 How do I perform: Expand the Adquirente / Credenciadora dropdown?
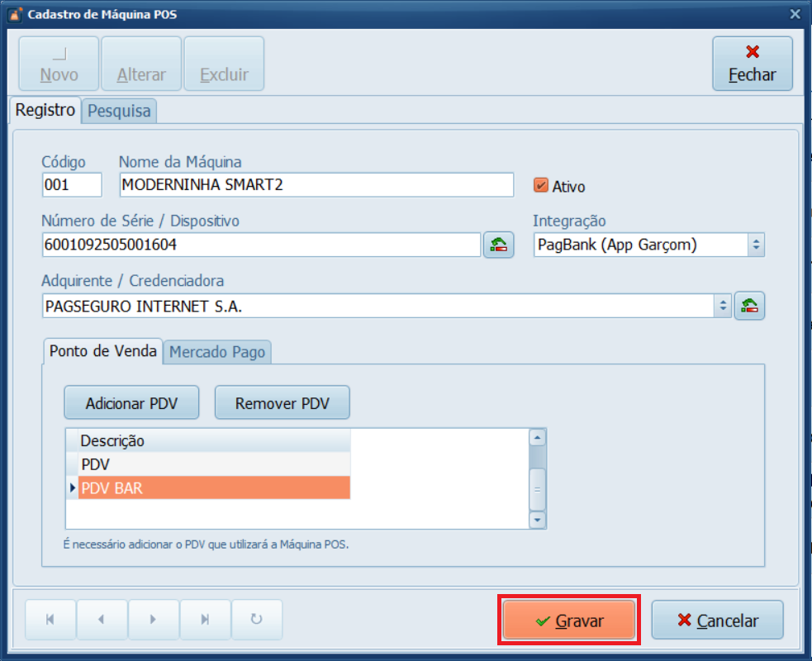pos(723,306)
